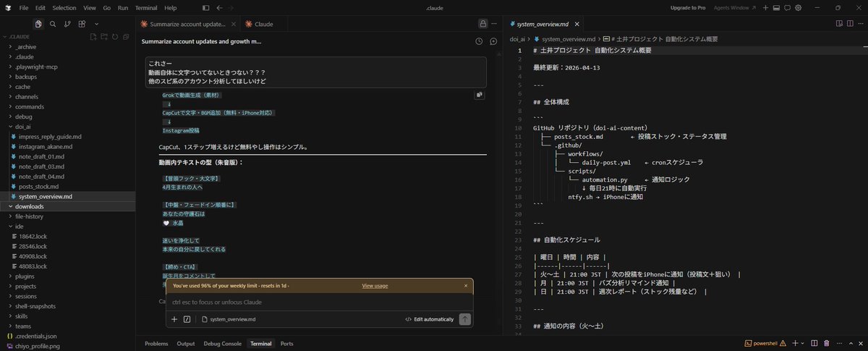Open the File menu
The width and height of the screenshot is (868, 351).
coord(24,7)
